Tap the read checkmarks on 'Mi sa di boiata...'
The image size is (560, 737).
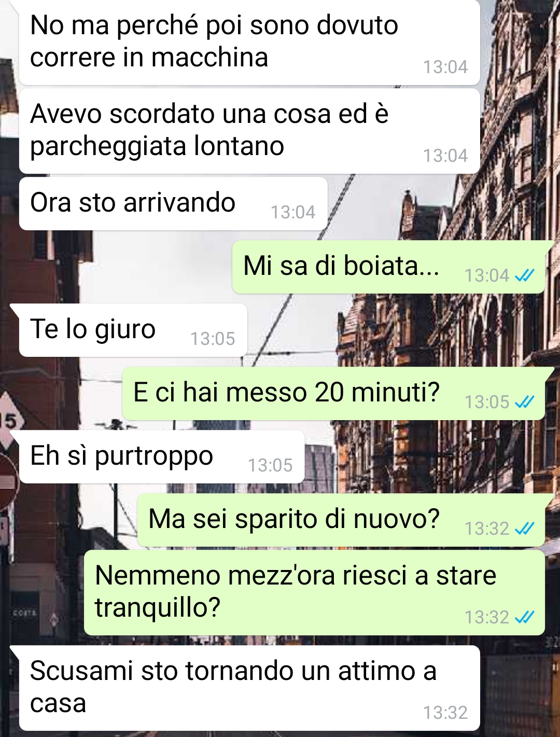(x=524, y=275)
